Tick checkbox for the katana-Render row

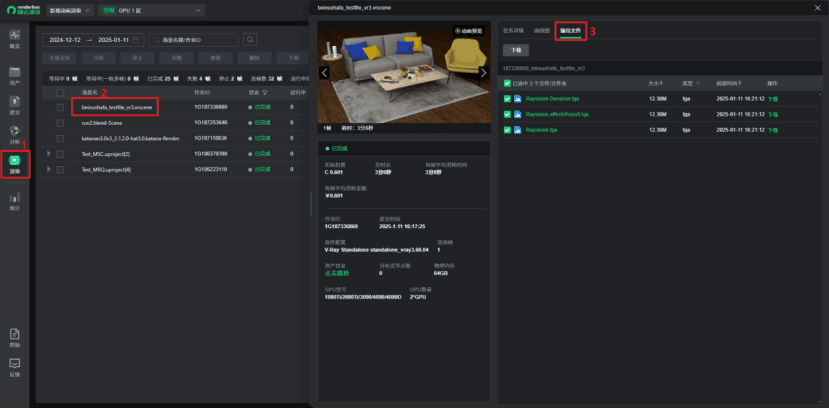tap(60, 138)
